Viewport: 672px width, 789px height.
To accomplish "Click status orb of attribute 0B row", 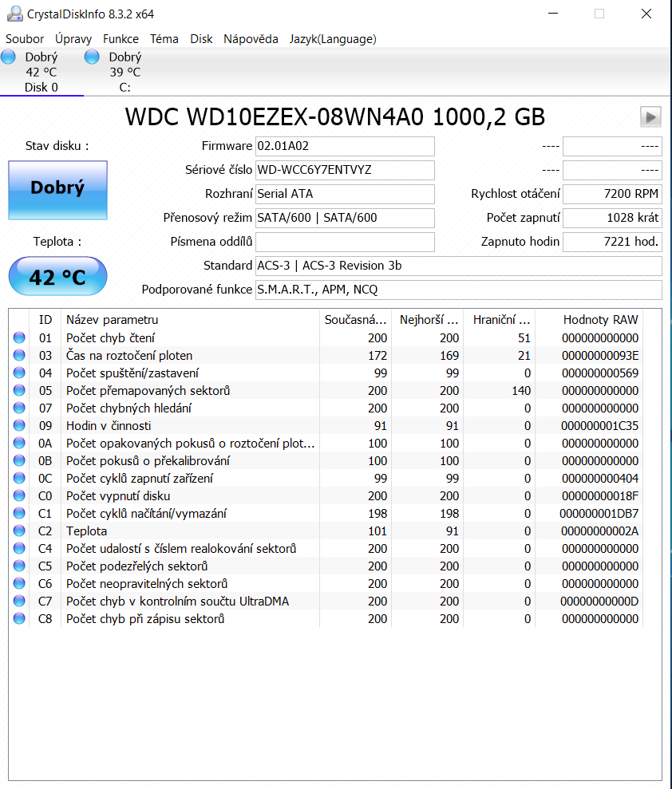I will (x=19, y=460).
